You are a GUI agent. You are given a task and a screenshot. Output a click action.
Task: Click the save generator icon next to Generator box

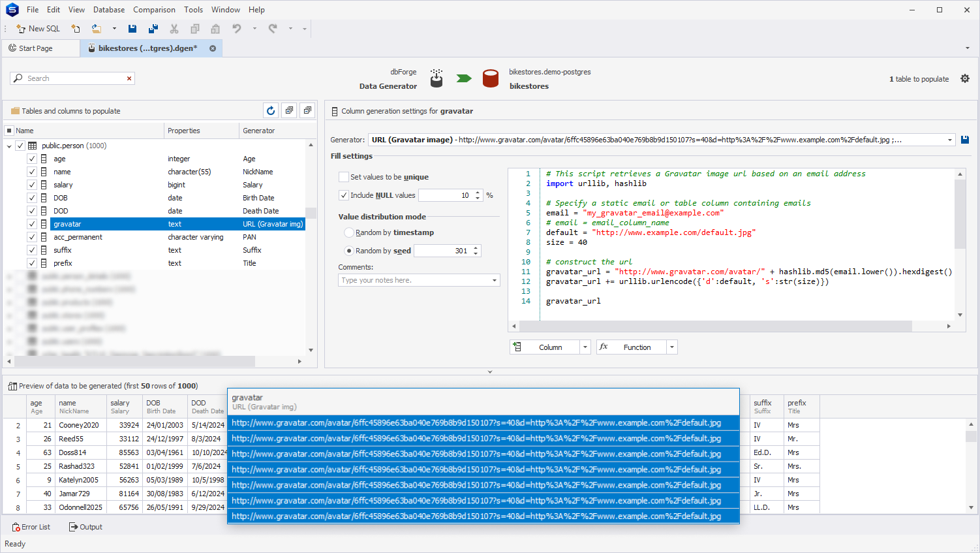(965, 140)
